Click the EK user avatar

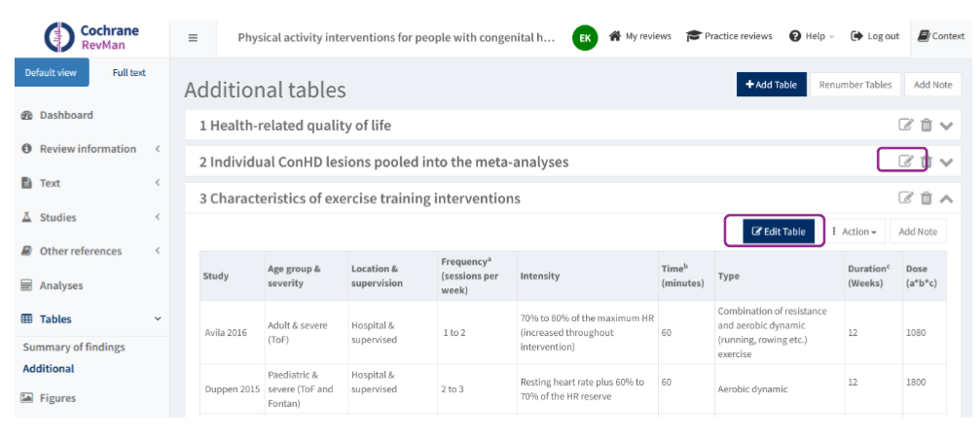click(x=585, y=37)
